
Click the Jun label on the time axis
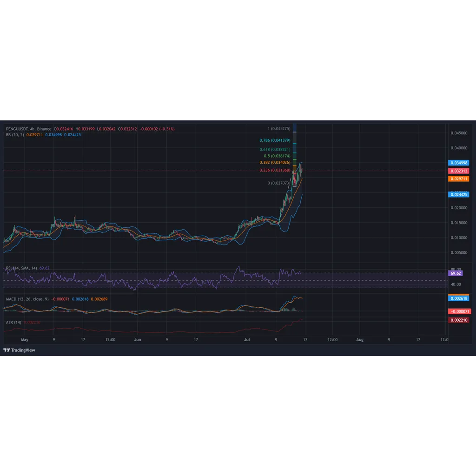[138, 340]
